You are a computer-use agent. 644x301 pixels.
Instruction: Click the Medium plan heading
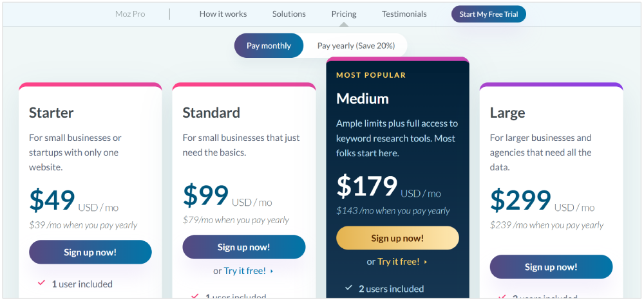[363, 98]
